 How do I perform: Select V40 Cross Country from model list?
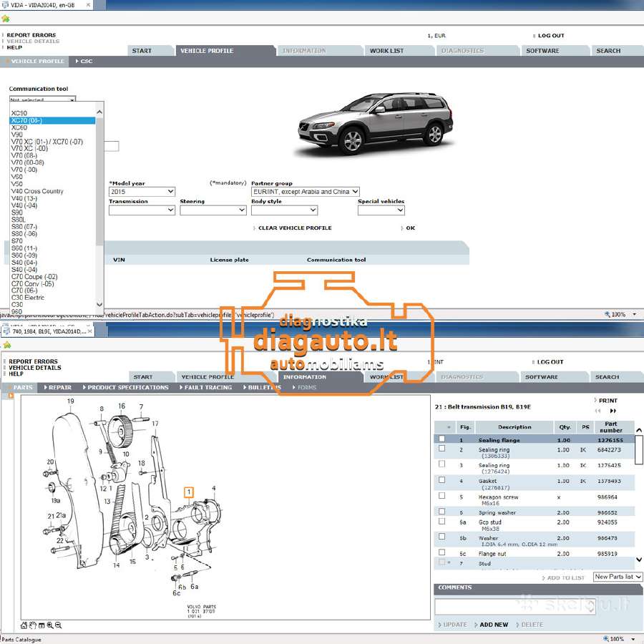click(x=52, y=191)
